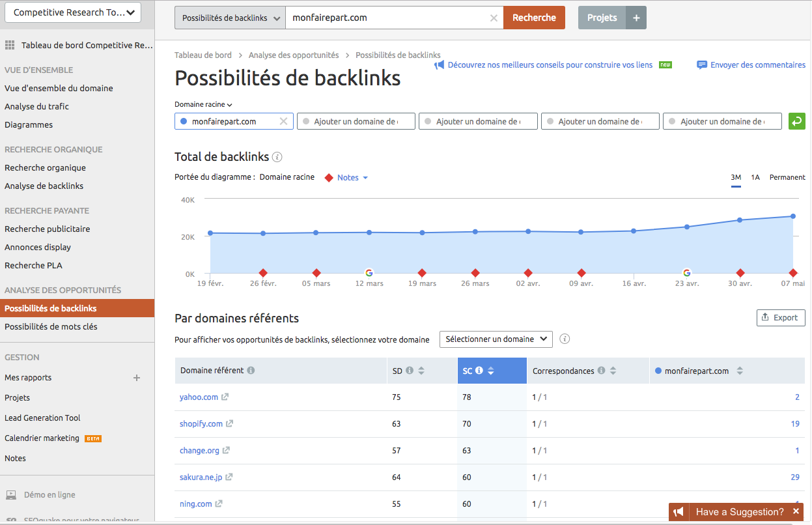Viewport: 812px width, 525px height.
Task: Navigate to Analyse de backlinks
Action: click(x=44, y=186)
